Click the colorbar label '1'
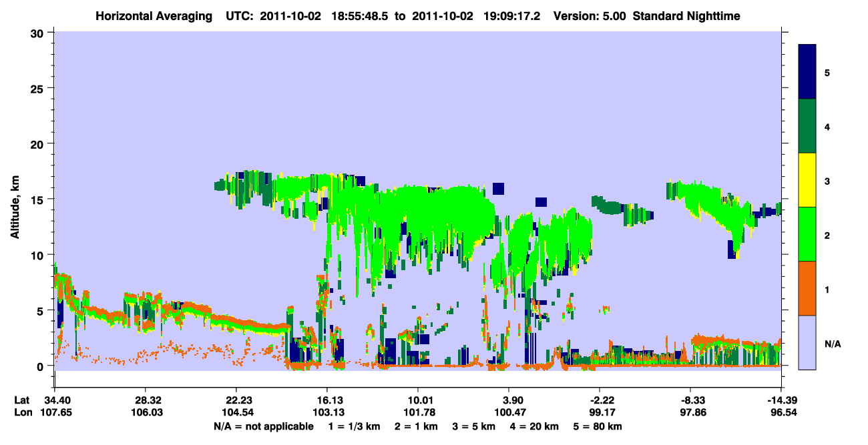 click(x=827, y=289)
